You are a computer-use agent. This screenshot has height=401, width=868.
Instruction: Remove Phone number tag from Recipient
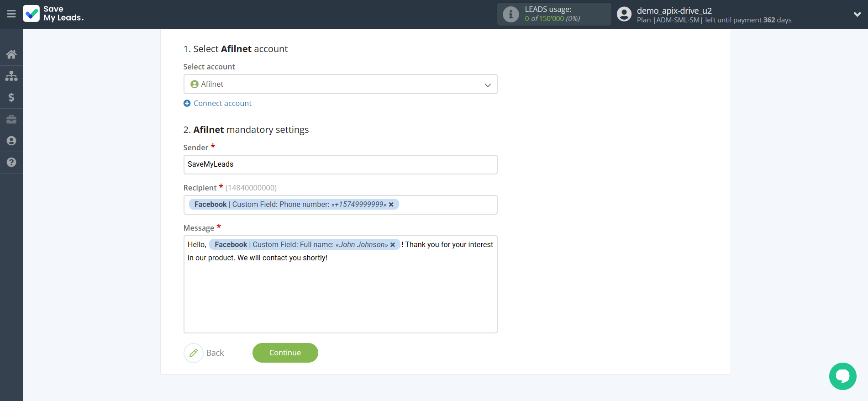(x=391, y=205)
